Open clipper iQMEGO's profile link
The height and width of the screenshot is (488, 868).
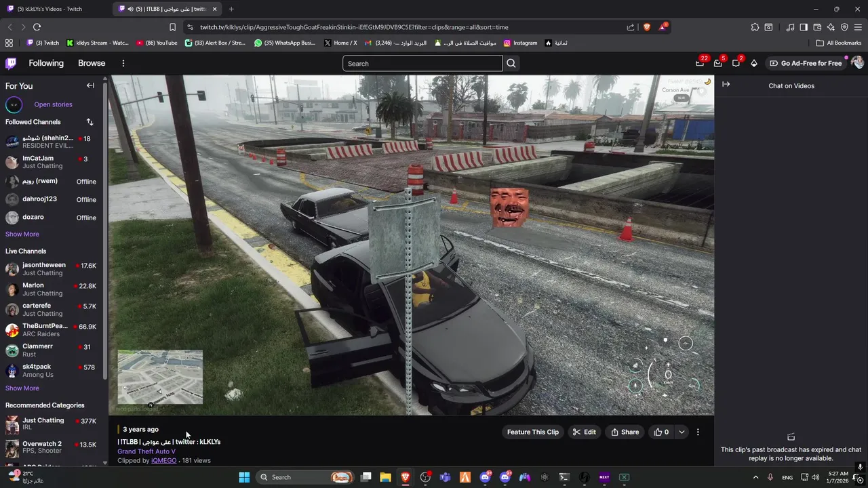coord(163,460)
